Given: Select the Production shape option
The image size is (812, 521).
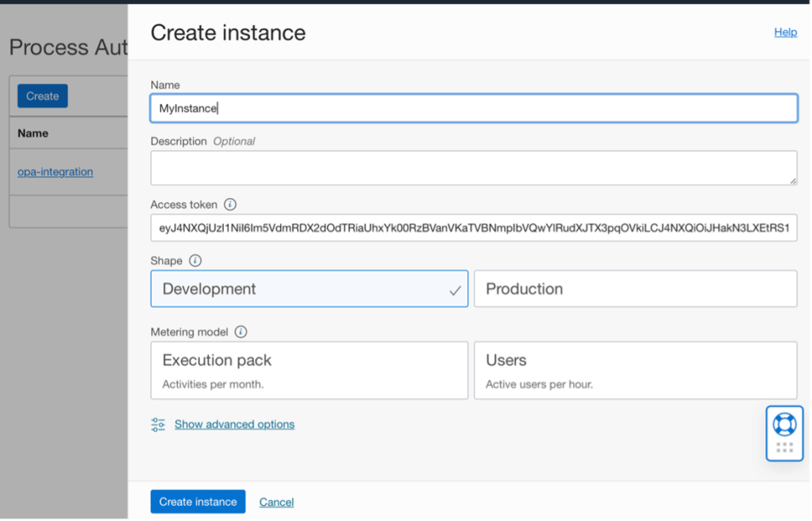Looking at the screenshot, I should [x=635, y=289].
